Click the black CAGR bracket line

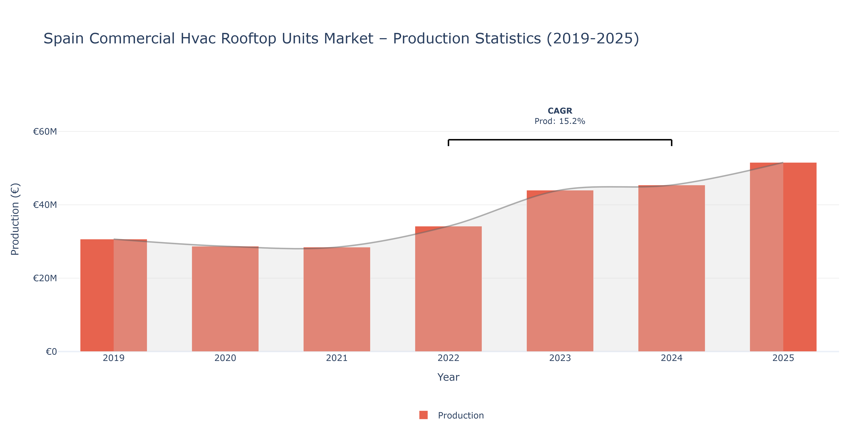[560, 140]
